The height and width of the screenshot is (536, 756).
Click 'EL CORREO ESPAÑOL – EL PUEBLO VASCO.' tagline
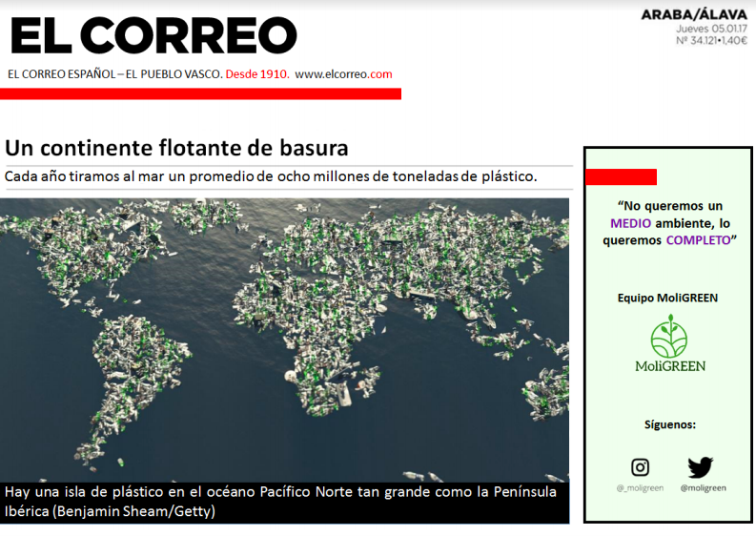coord(115,74)
